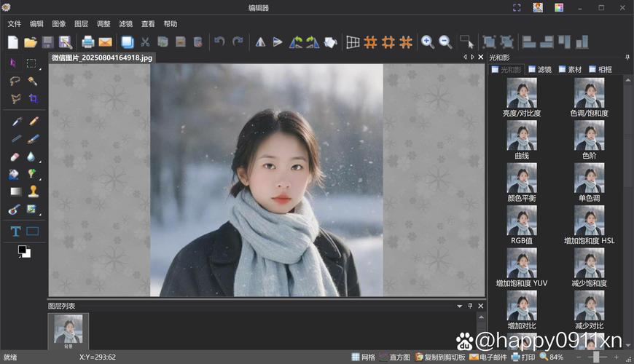Select the rectangular marquee tool

tap(31, 63)
